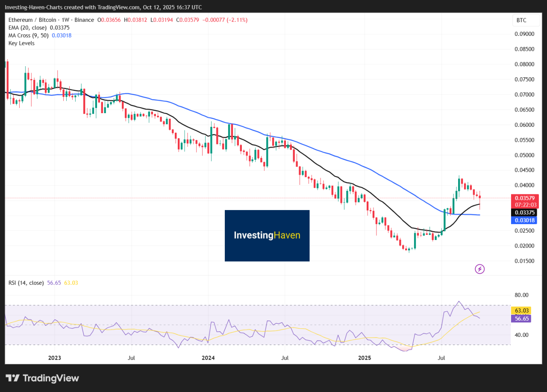Viewport: 547px width, 392px height.
Task: Click the blue MA Cross value 0.03018 in legend
Action: 62,35
